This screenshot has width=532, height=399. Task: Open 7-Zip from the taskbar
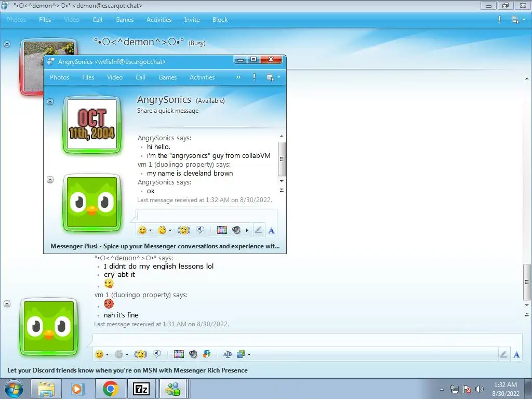click(x=141, y=389)
